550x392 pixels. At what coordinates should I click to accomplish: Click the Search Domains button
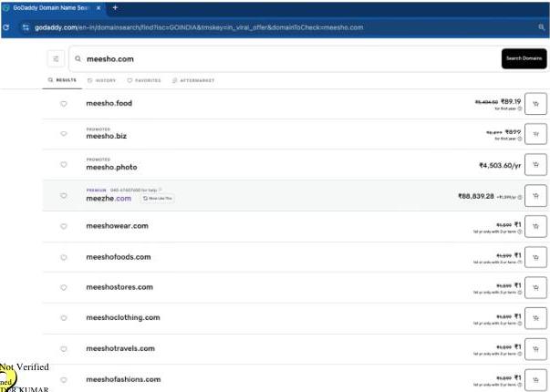(x=524, y=58)
